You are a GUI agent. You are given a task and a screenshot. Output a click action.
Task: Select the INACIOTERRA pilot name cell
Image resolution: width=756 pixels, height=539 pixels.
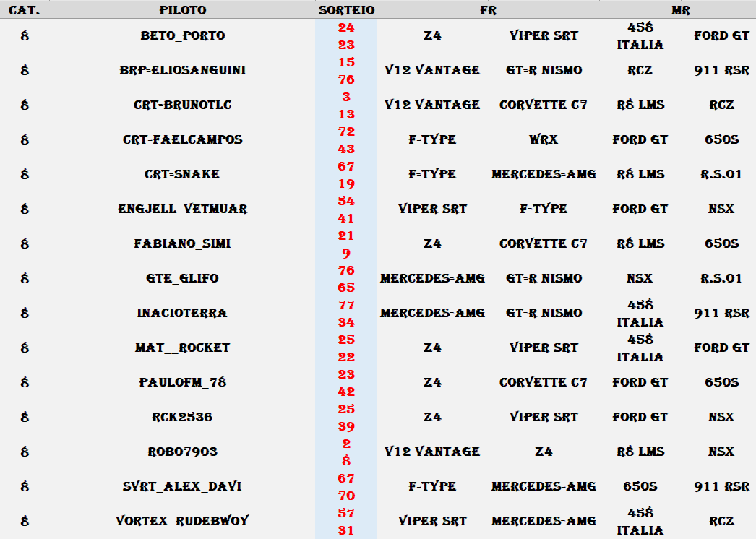tap(182, 314)
